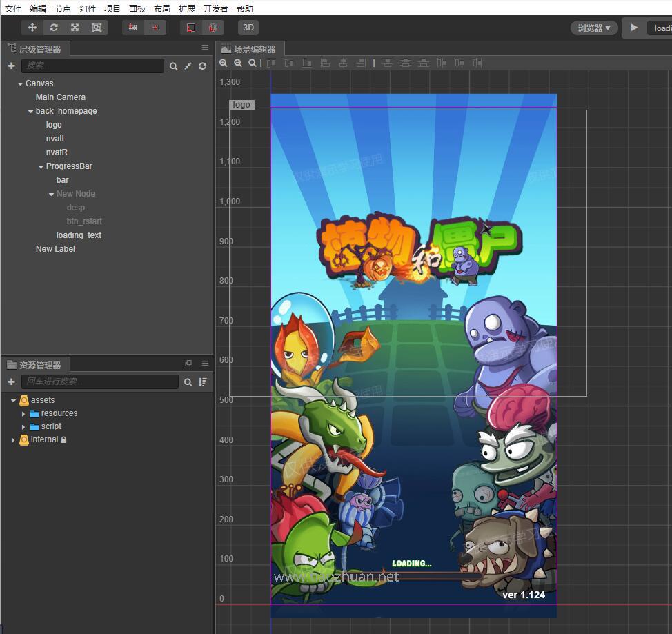Collapse all nodes in the hierarchy panel

[188, 66]
